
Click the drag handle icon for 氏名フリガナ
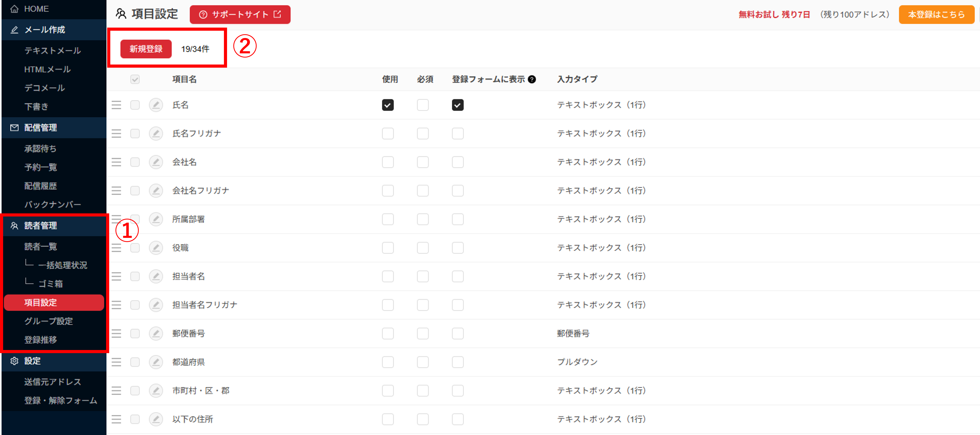(x=117, y=134)
